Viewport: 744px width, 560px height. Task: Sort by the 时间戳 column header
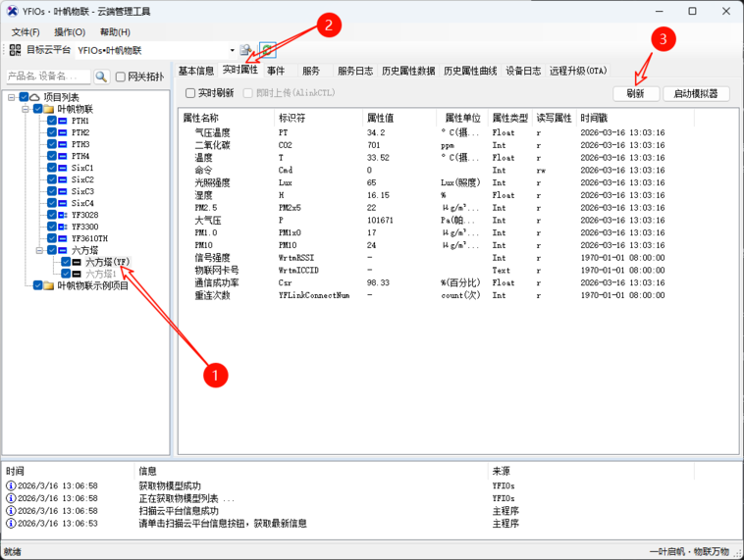click(635, 118)
